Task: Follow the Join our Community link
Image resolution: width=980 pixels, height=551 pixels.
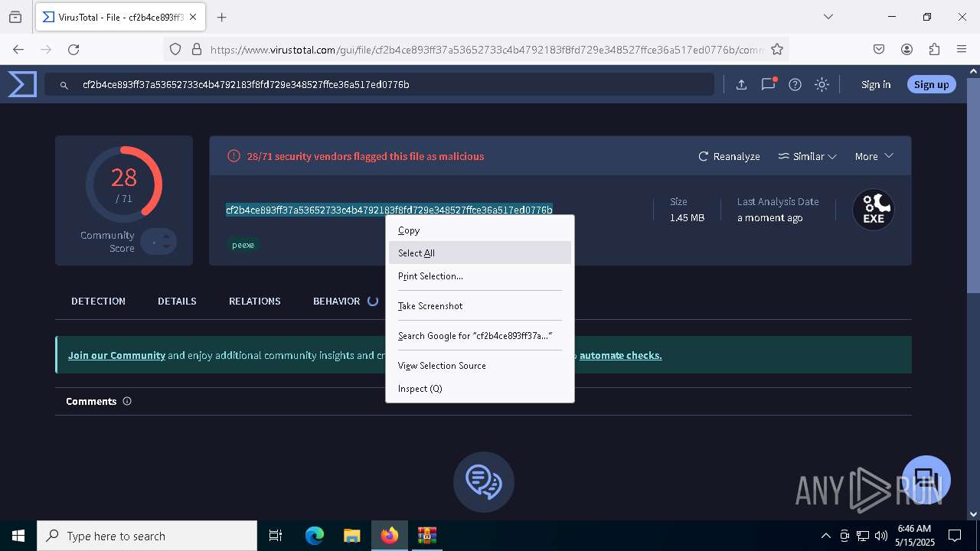Action: pyautogui.click(x=116, y=355)
